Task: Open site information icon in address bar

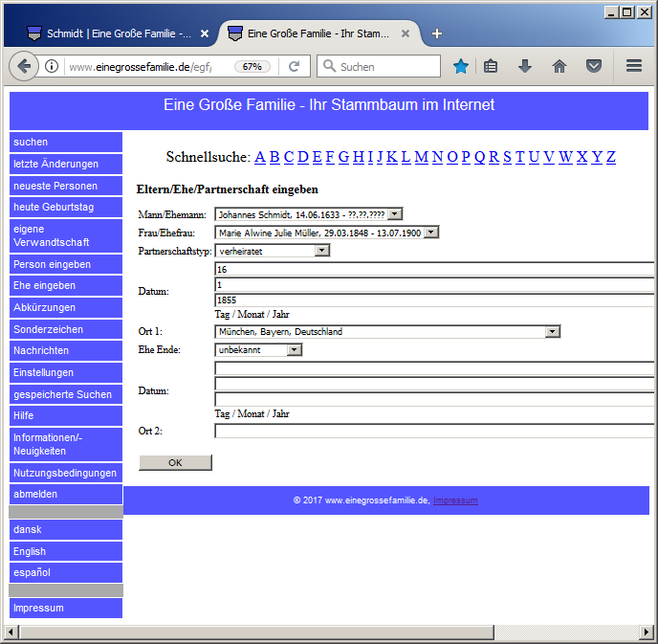Action: (52, 66)
